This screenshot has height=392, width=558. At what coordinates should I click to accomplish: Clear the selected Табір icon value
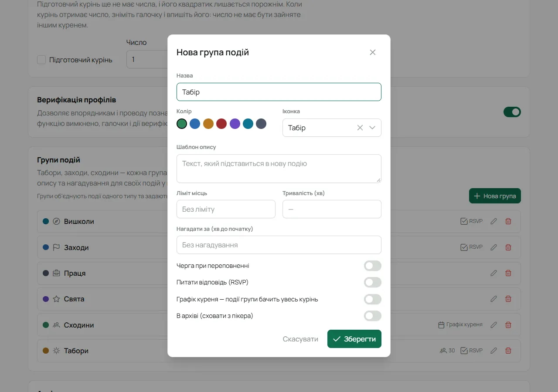pyautogui.click(x=360, y=128)
